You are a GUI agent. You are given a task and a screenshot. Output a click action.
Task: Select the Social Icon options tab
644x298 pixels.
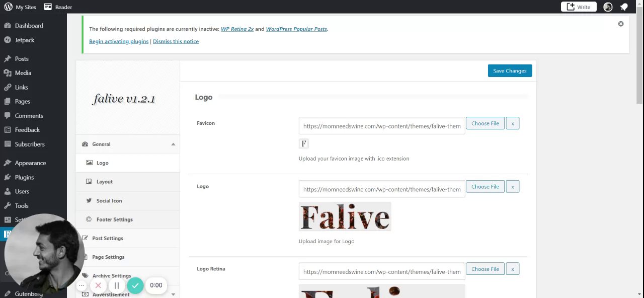coord(128,201)
